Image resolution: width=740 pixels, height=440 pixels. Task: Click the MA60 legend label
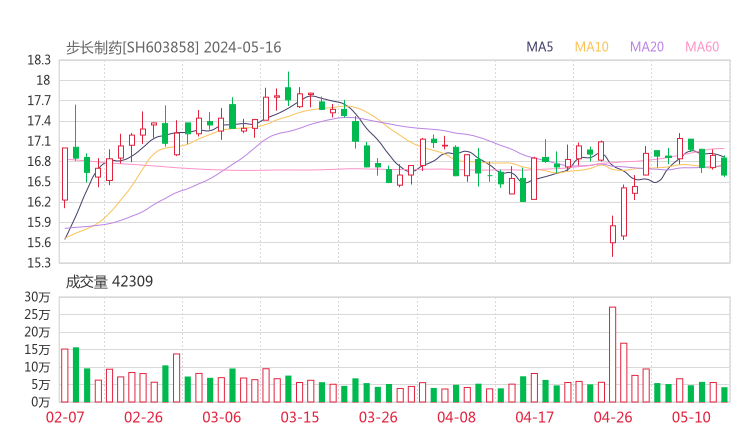coord(702,47)
